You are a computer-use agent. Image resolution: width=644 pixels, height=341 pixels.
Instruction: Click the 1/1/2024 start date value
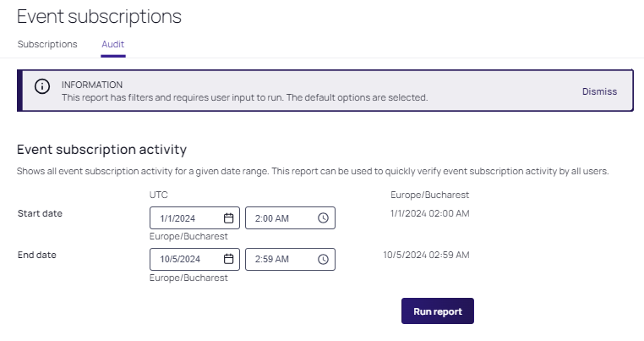click(x=178, y=218)
